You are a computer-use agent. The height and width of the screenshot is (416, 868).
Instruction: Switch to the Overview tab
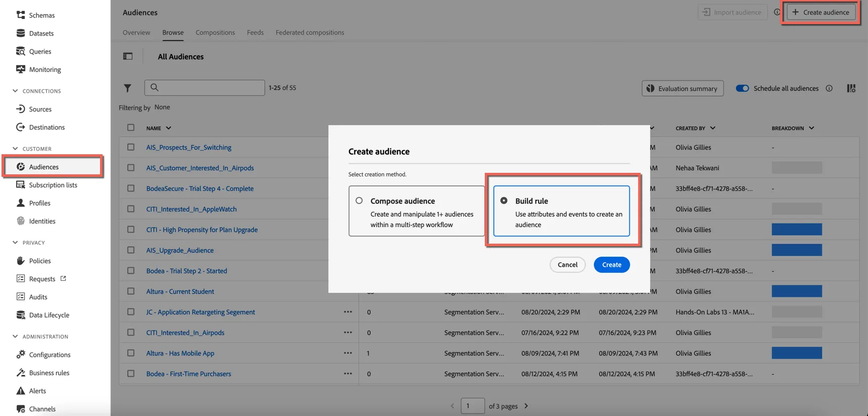click(x=136, y=32)
